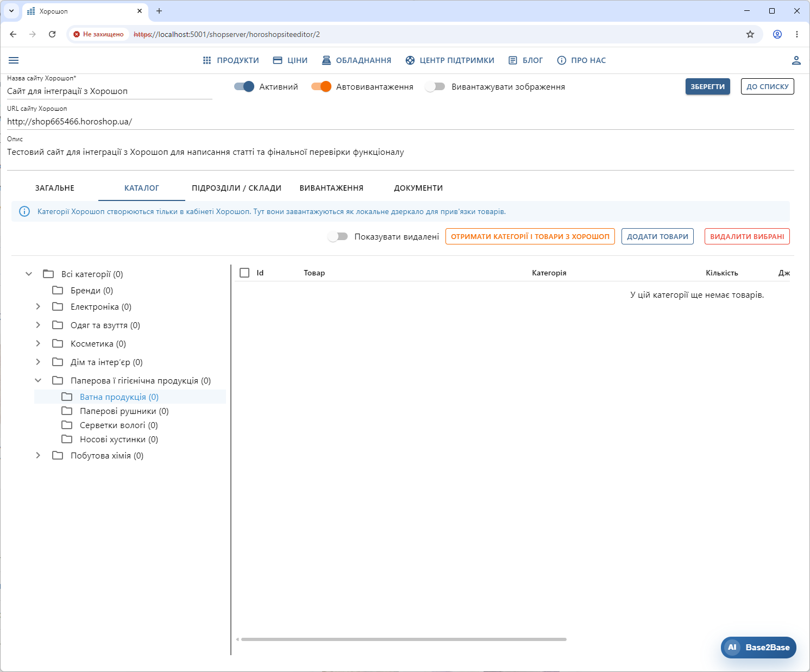Go back to the previous browser page

[x=13, y=34]
